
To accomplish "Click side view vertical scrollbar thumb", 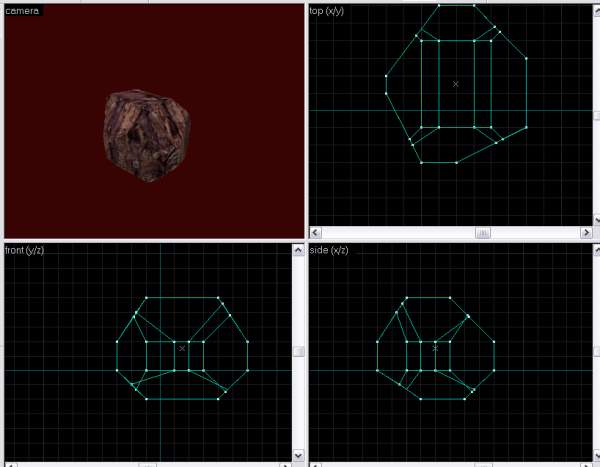I will tap(596, 350).
